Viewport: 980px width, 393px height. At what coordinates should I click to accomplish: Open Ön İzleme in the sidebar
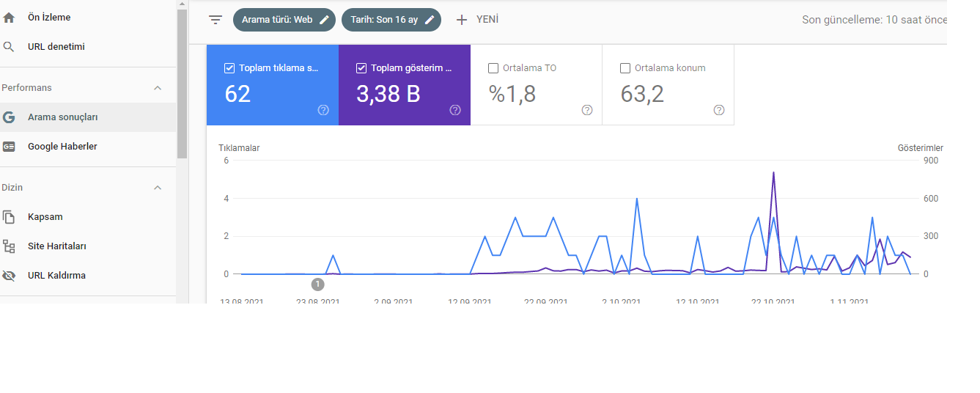coord(88,18)
